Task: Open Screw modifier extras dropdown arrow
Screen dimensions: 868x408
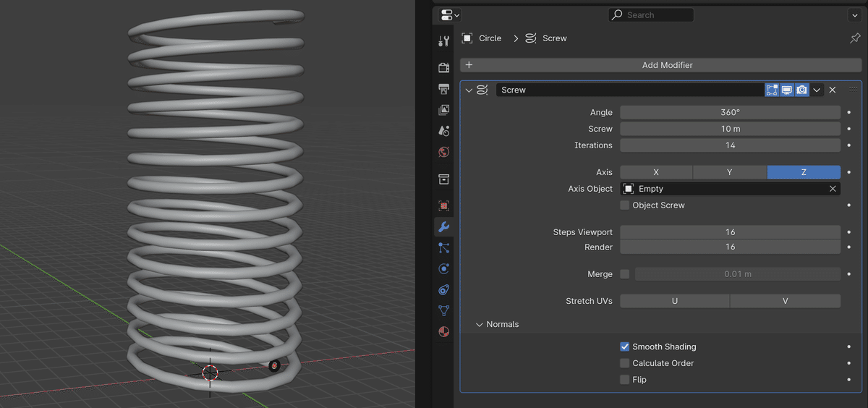Action: pyautogui.click(x=817, y=90)
